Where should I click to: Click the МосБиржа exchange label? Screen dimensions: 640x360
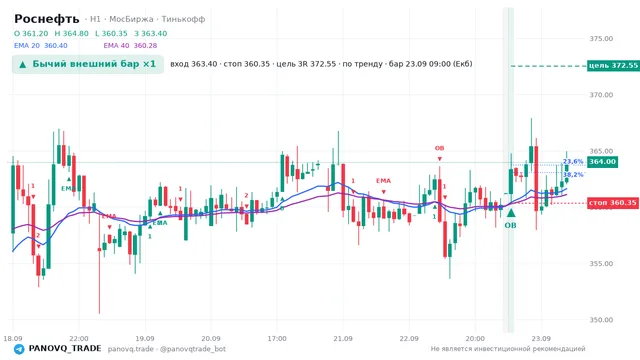coord(131,19)
